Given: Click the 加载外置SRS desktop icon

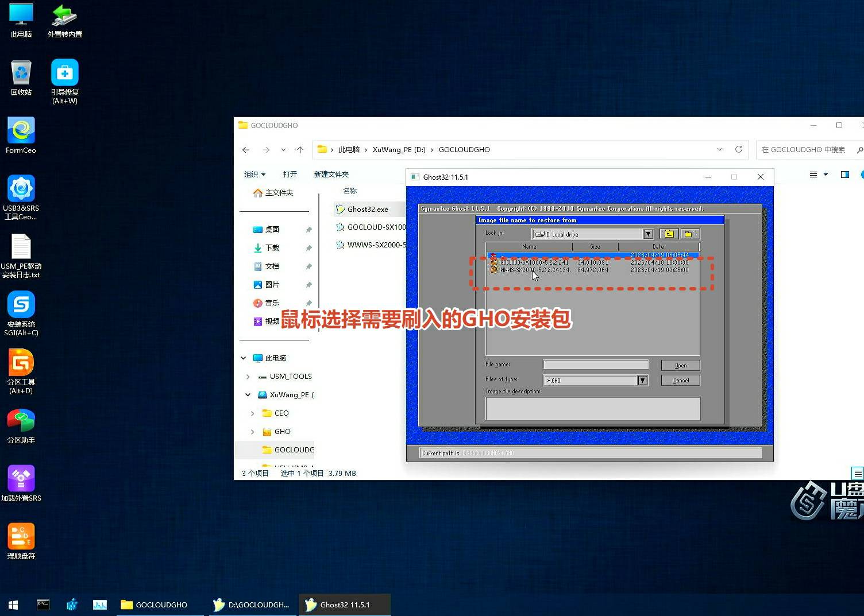Looking at the screenshot, I should [x=21, y=483].
